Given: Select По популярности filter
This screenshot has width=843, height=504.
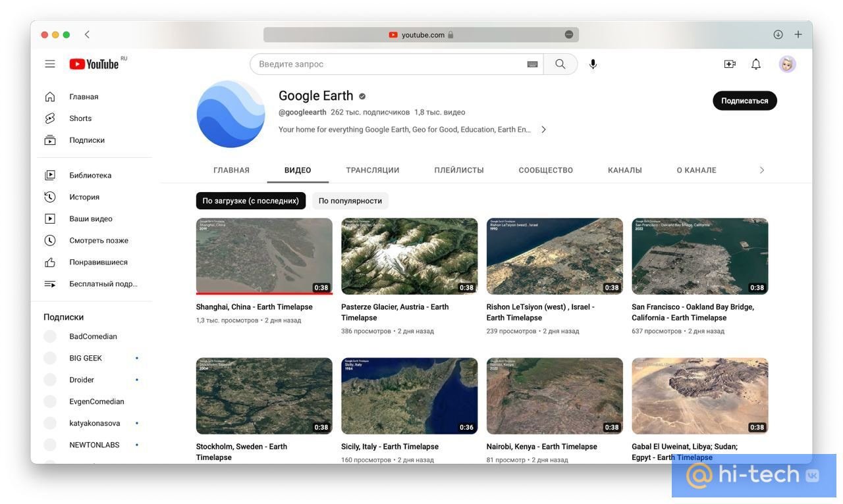Looking at the screenshot, I should 350,201.
